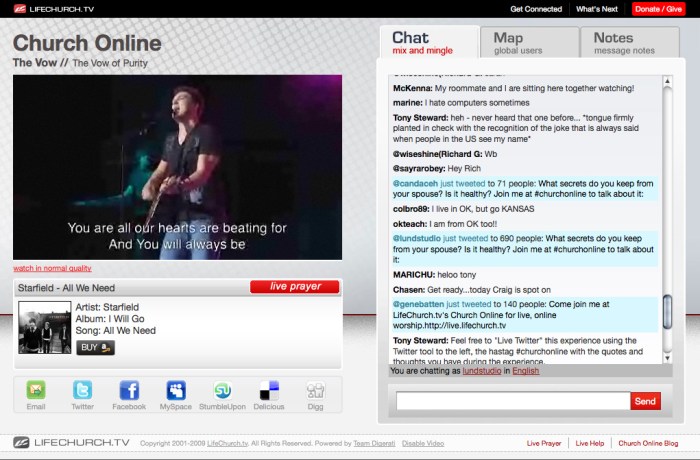The height and width of the screenshot is (460, 700).
Task: Click the LifeChurch.tv logo in top bar
Action: (54, 9)
